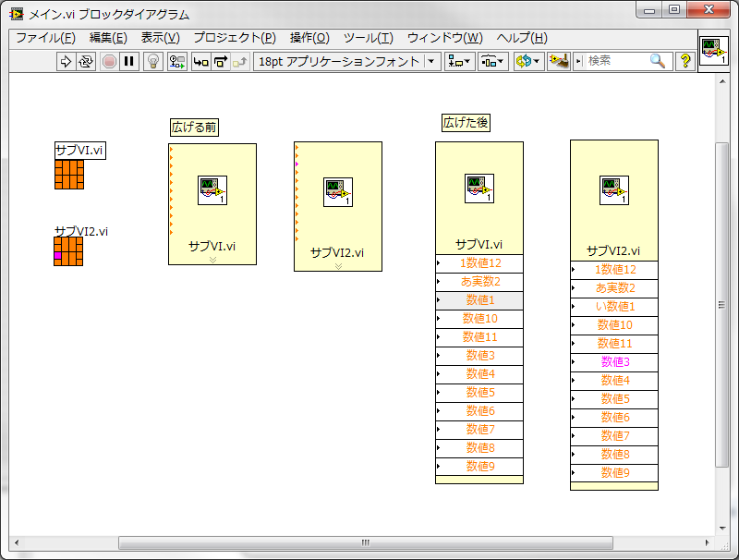Viewport: 739px width, 560px height.
Task: Select the small サブVI.vi orange connector icon
Action: pos(69,175)
